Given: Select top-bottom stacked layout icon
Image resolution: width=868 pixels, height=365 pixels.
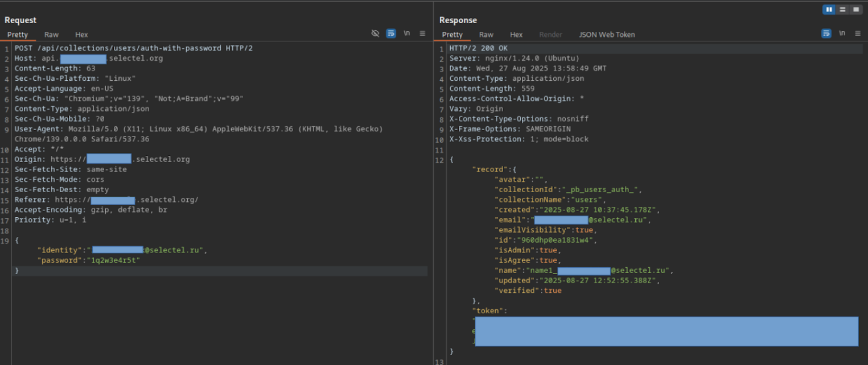Looking at the screenshot, I should [842, 10].
